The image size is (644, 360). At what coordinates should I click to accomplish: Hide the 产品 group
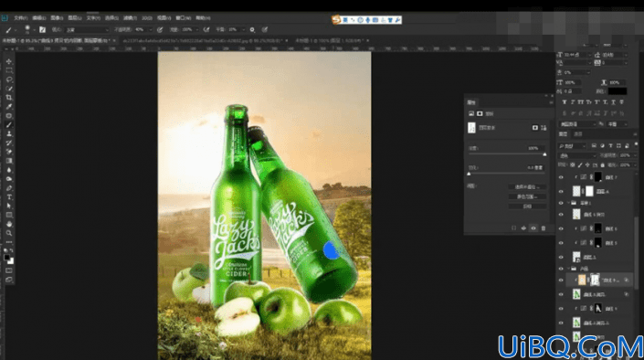click(x=561, y=269)
